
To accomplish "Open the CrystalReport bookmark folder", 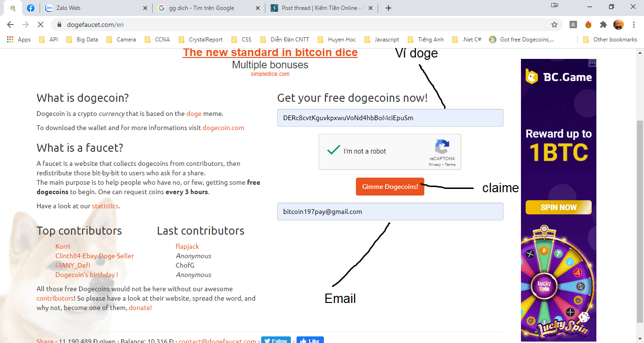I will click(x=200, y=40).
